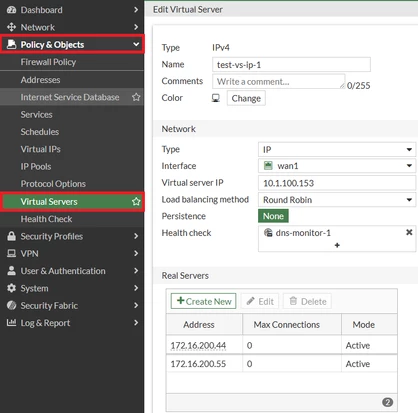Click the Security Profiles lock icon
418x413 pixels.
click(11, 236)
